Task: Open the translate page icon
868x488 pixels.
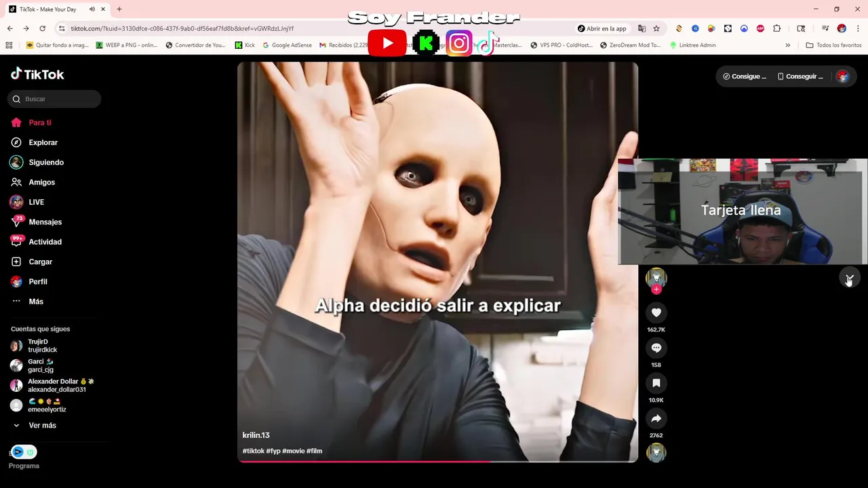Action: [x=642, y=28]
